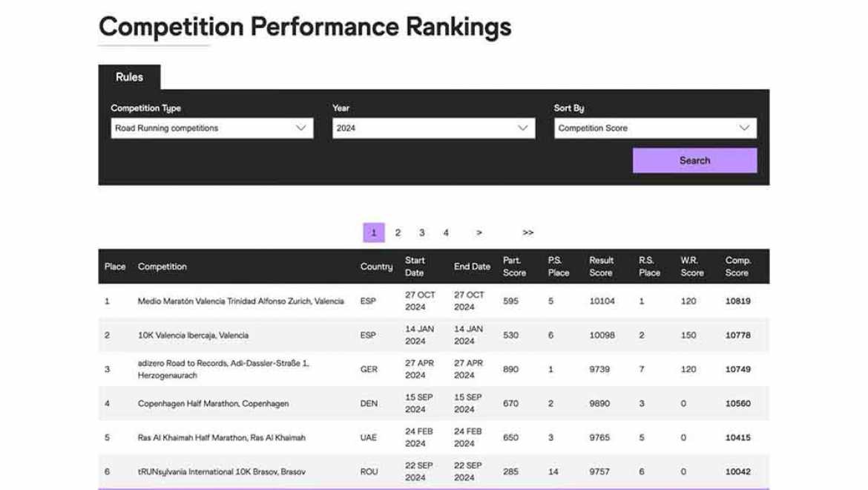This screenshot has width=868, height=490.
Task: Go to results page 2
Action: pos(398,232)
